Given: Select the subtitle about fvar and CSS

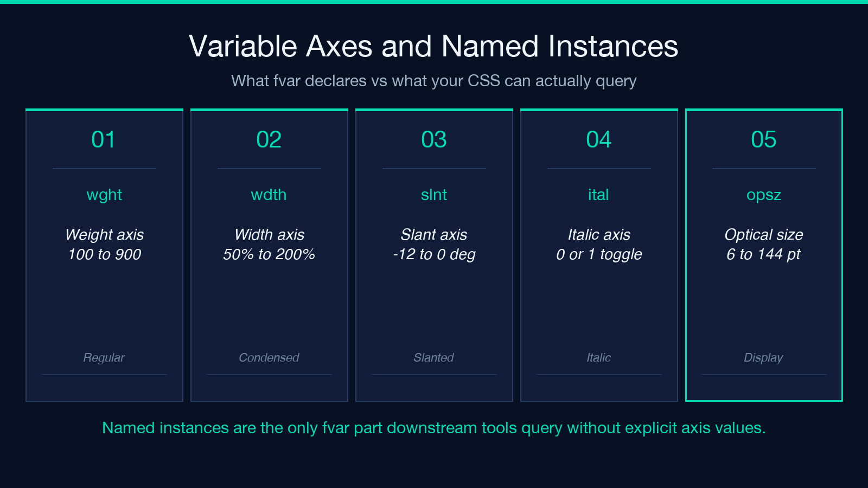Looking at the screenshot, I should (433, 81).
